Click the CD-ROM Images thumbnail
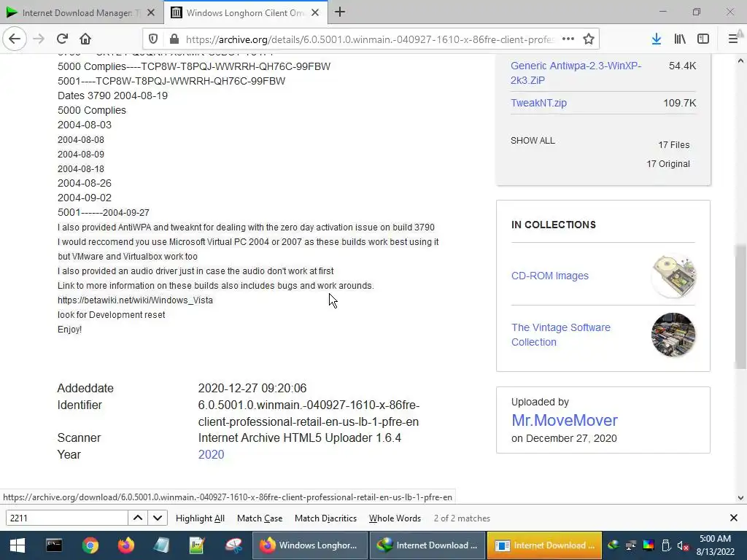 [673, 276]
